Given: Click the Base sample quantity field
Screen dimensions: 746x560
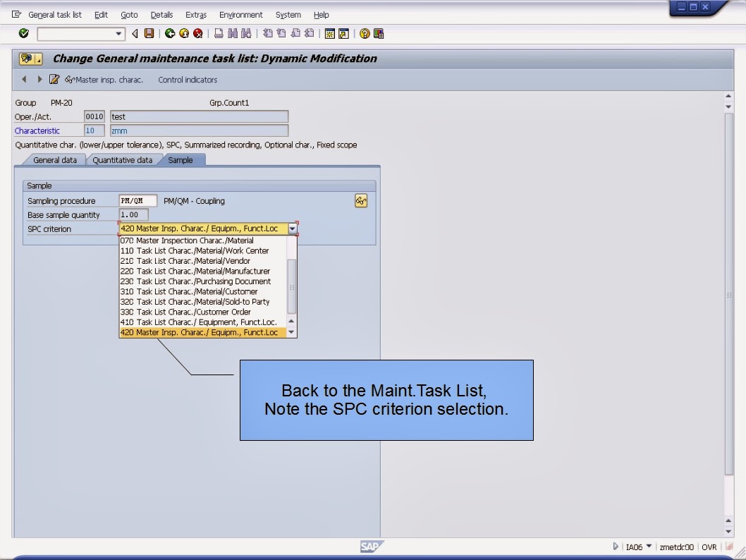Looking at the screenshot, I should tap(134, 214).
